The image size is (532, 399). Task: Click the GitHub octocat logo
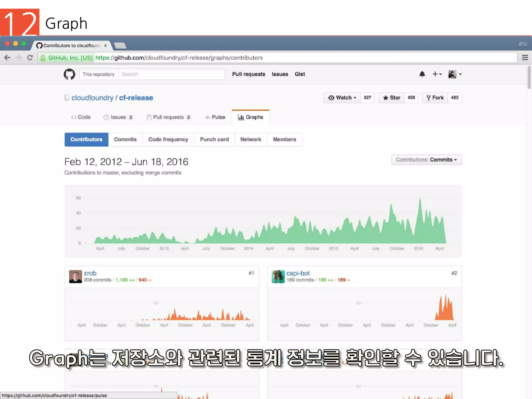point(69,74)
